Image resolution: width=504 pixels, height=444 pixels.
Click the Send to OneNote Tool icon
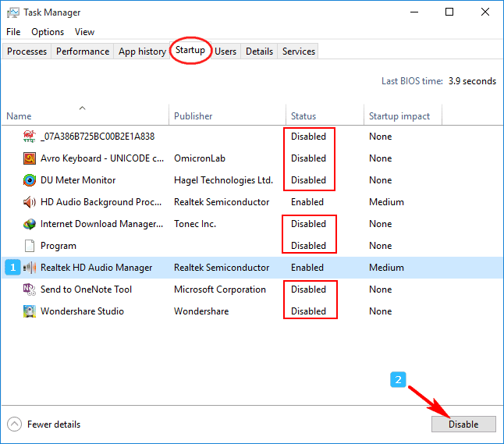coord(30,289)
